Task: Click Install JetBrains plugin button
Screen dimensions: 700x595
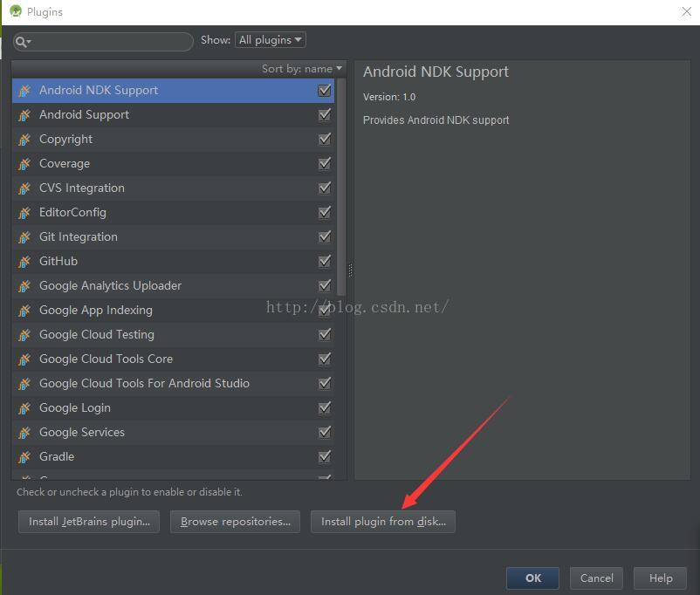Action: tap(89, 522)
